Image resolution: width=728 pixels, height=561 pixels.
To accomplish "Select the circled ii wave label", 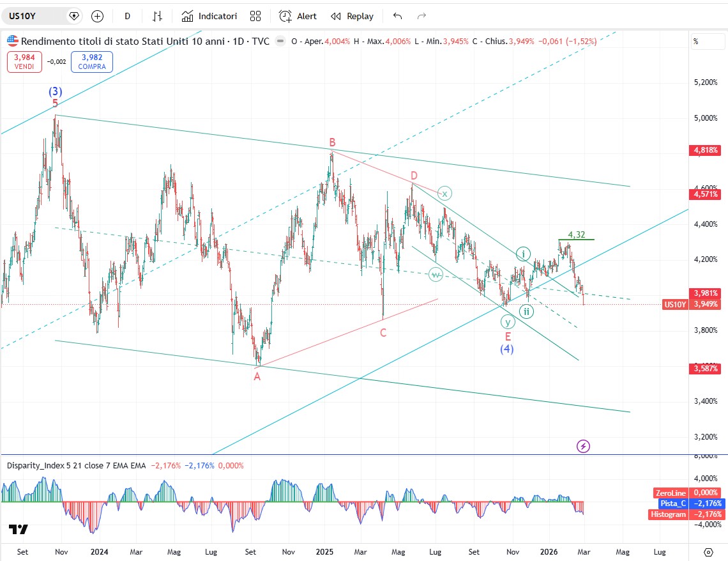I will pyautogui.click(x=526, y=311).
